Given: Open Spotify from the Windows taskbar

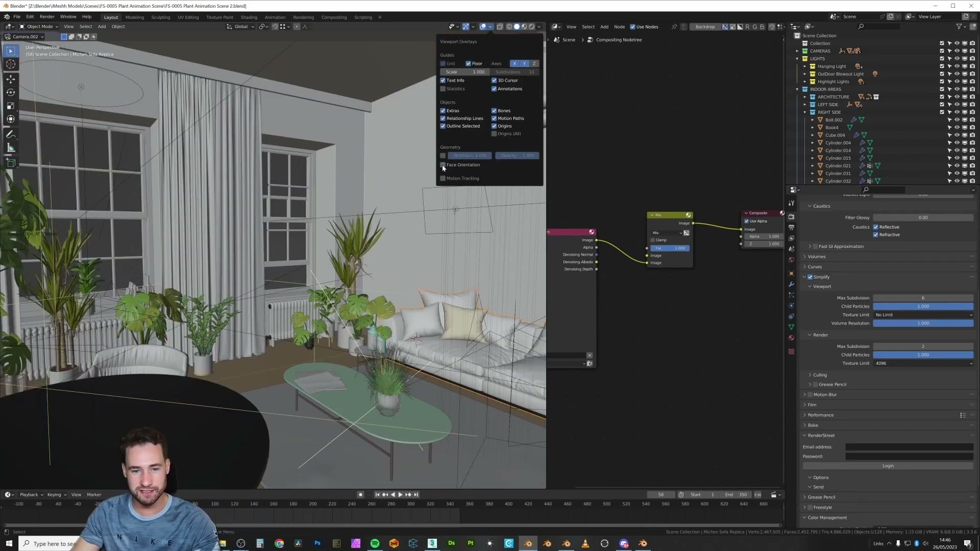Looking at the screenshot, I should click(375, 543).
